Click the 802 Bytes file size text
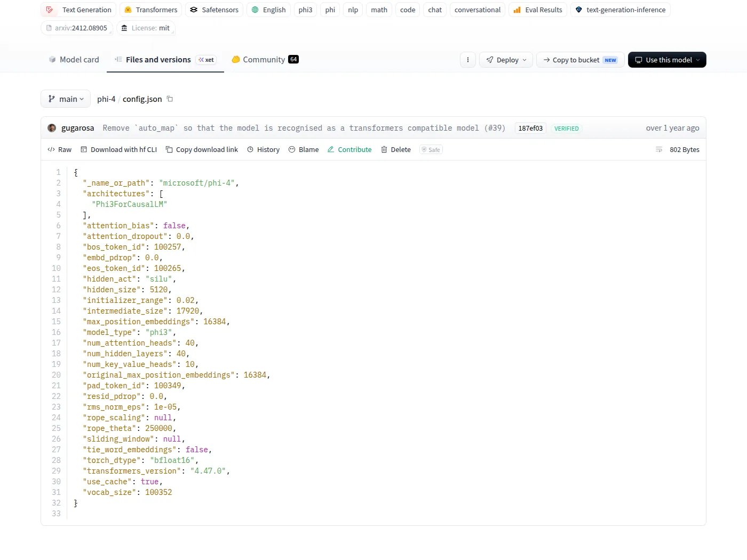747x560 pixels. click(685, 149)
